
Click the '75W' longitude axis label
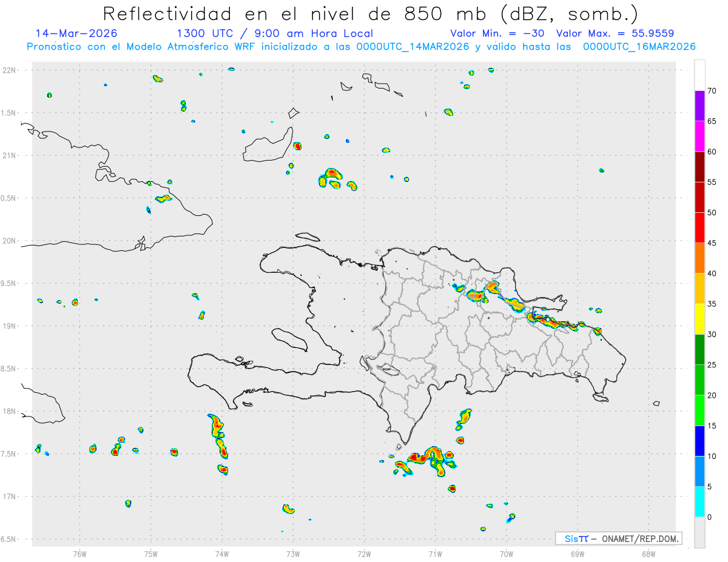pos(151,554)
